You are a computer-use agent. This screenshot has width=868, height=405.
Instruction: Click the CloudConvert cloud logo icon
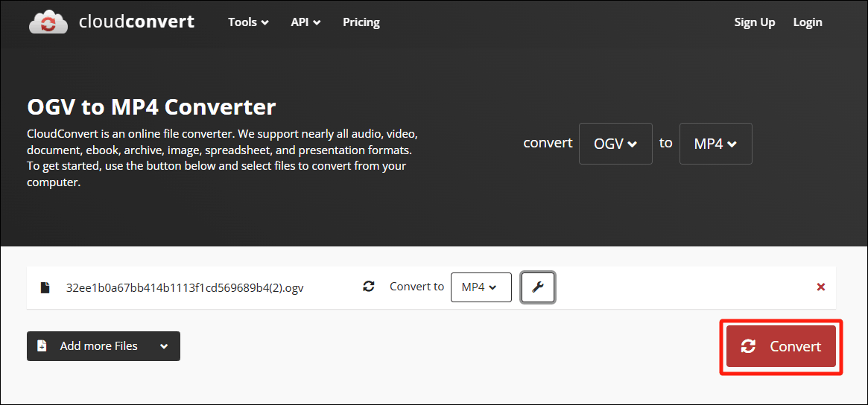[x=48, y=22]
